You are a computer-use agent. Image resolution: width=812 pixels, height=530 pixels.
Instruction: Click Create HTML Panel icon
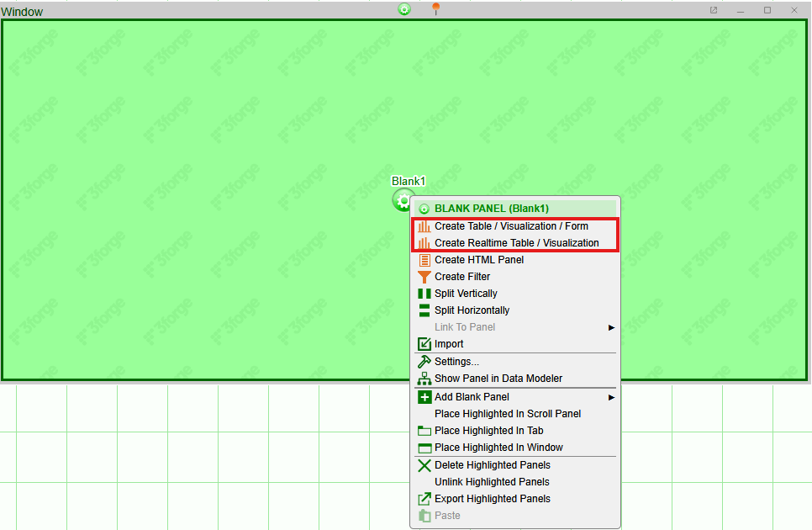(x=424, y=260)
